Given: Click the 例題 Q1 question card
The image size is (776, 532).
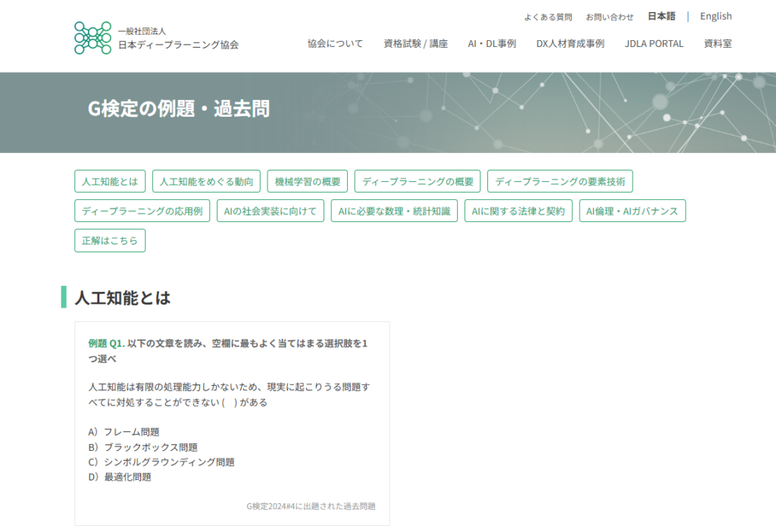Looking at the screenshot, I should tap(232, 423).
